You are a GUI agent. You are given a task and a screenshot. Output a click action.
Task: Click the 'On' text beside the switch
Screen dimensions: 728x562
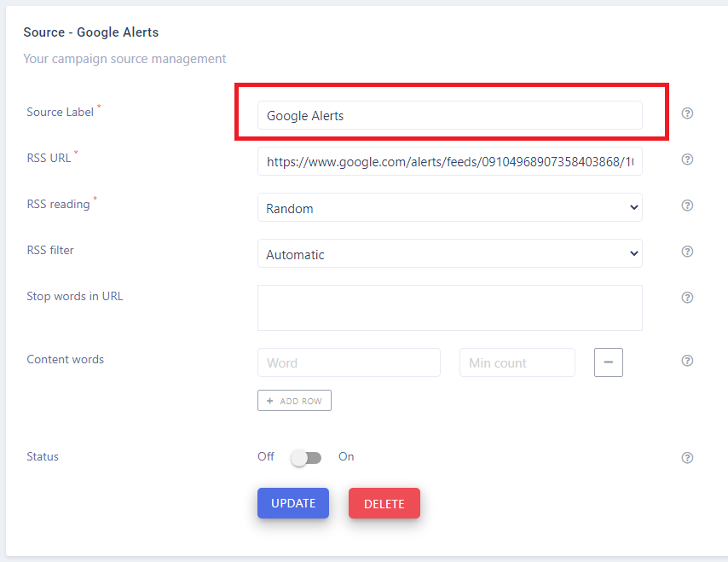[346, 456]
